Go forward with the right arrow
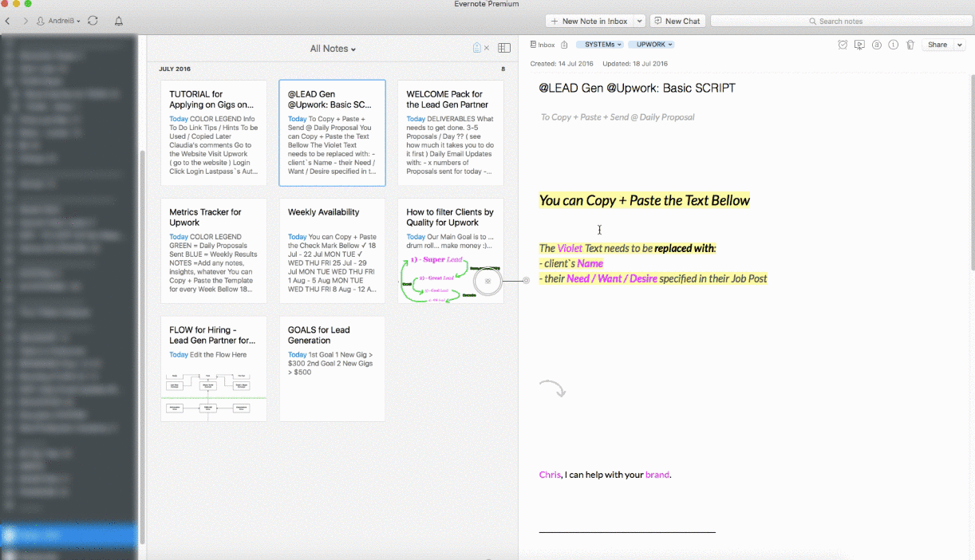 [26, 21]
